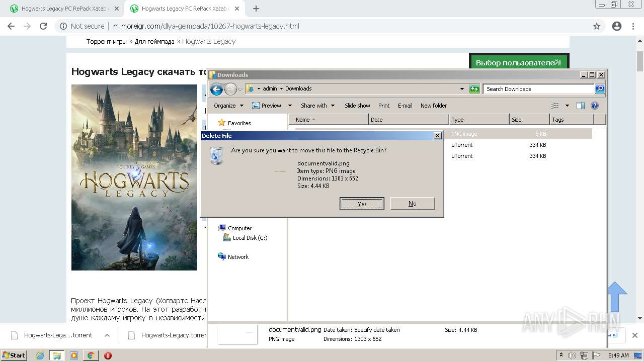The height and width of the screenshot is (362, 644).
Task: Sort files by Size column
Action: coord(529,120)
